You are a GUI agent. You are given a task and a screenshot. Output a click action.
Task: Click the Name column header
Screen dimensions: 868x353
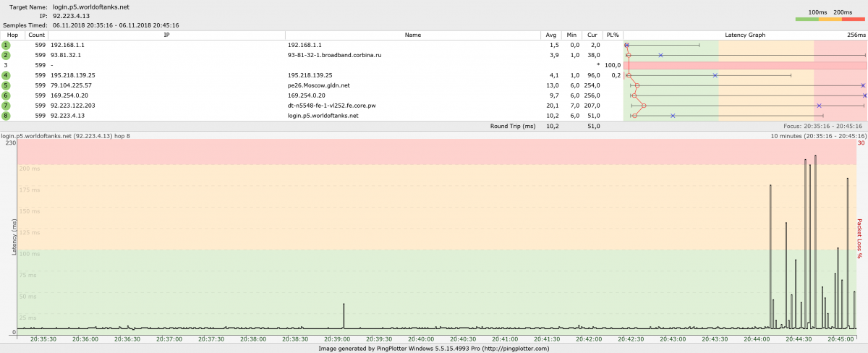[413, 35]
